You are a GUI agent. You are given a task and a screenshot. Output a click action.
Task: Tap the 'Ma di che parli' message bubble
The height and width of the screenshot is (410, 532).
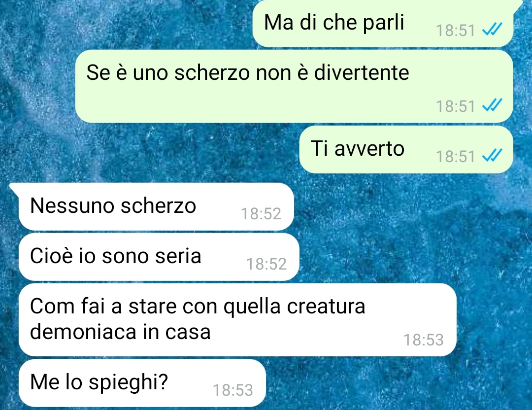point(383,23)
